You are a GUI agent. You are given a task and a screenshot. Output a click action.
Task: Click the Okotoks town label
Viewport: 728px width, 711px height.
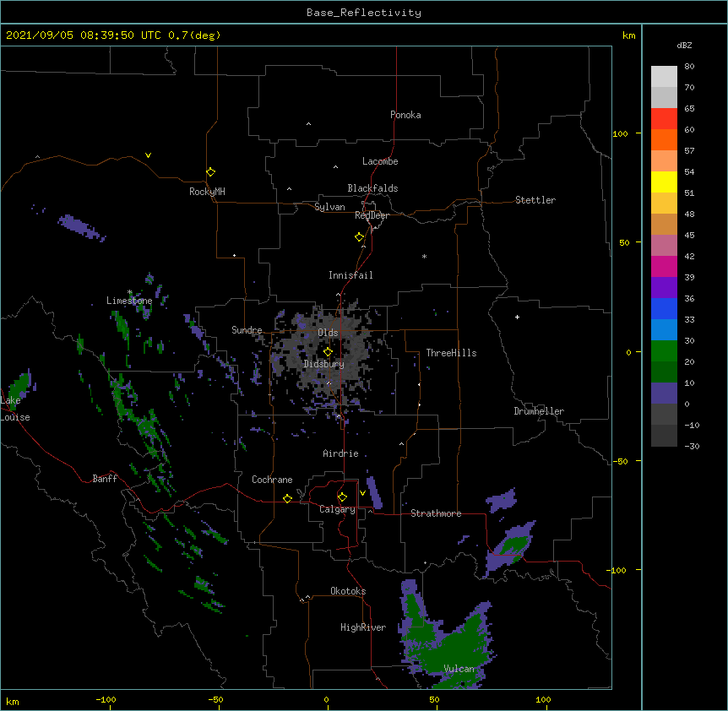(348, 591)
